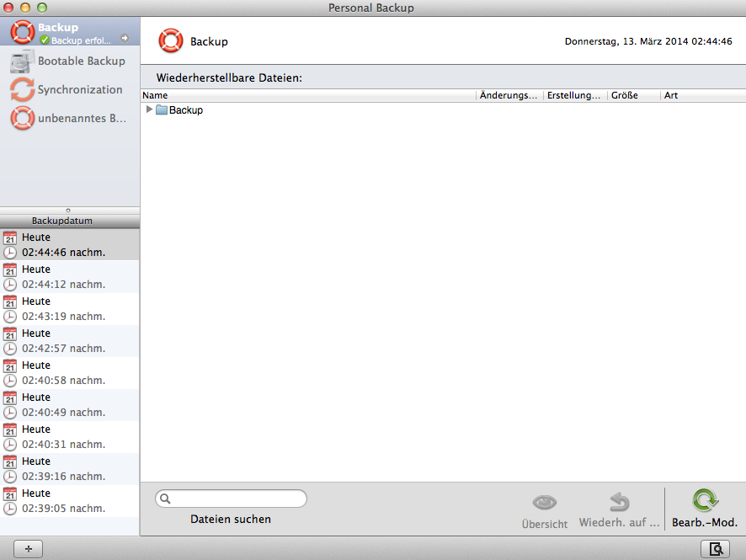Click Wiederh. auf ... label
The width and height of the screenshot is (746, 560).
[619, 522]
